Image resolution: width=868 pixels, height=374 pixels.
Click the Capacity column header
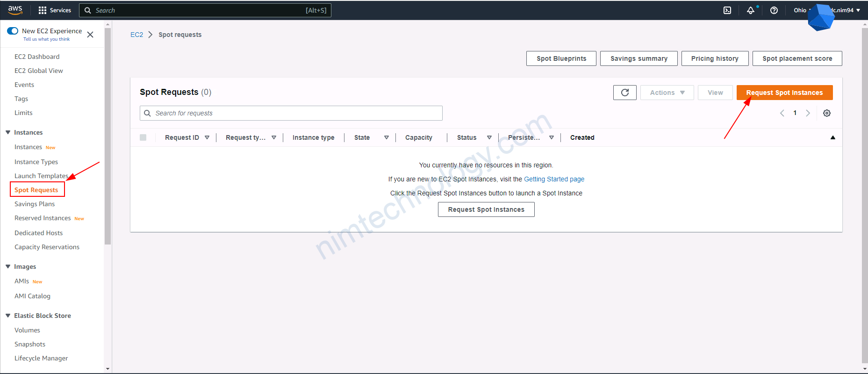tap(419, 137)
